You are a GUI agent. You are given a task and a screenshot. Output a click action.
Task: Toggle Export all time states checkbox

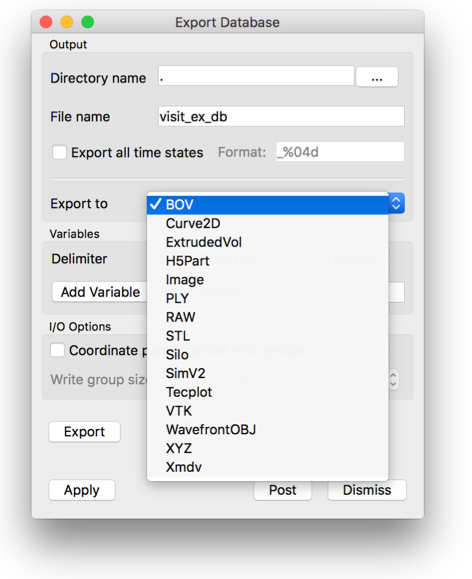point(59,152)
